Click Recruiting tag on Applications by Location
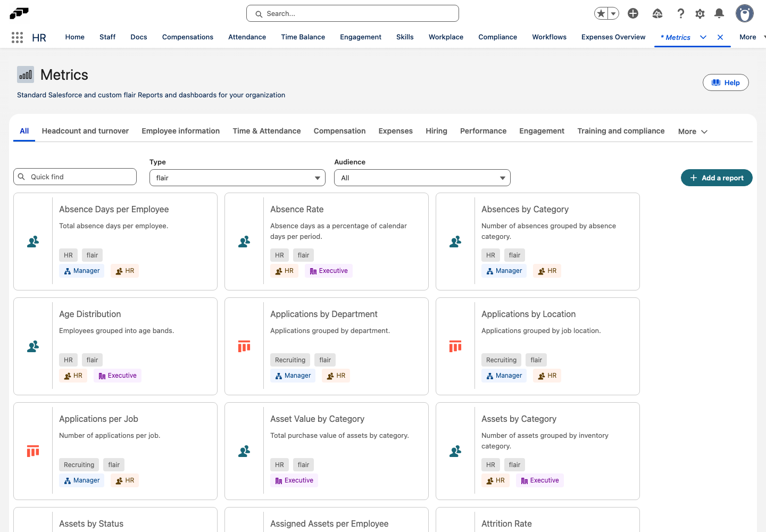 pyautogui.click(x=501, y=360)
